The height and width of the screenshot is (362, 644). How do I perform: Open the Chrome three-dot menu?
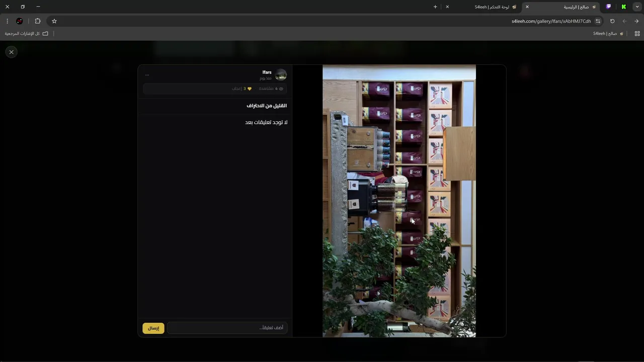click(7, 21)
